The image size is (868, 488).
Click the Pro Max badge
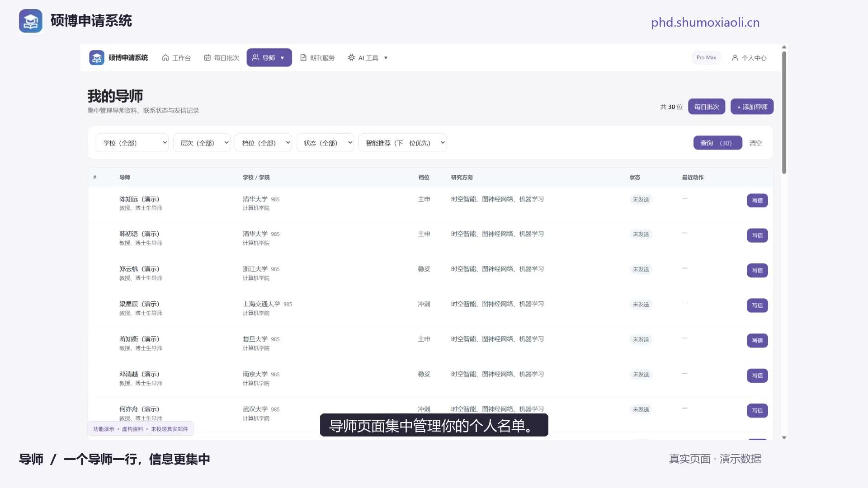click(x=706, y=57)
